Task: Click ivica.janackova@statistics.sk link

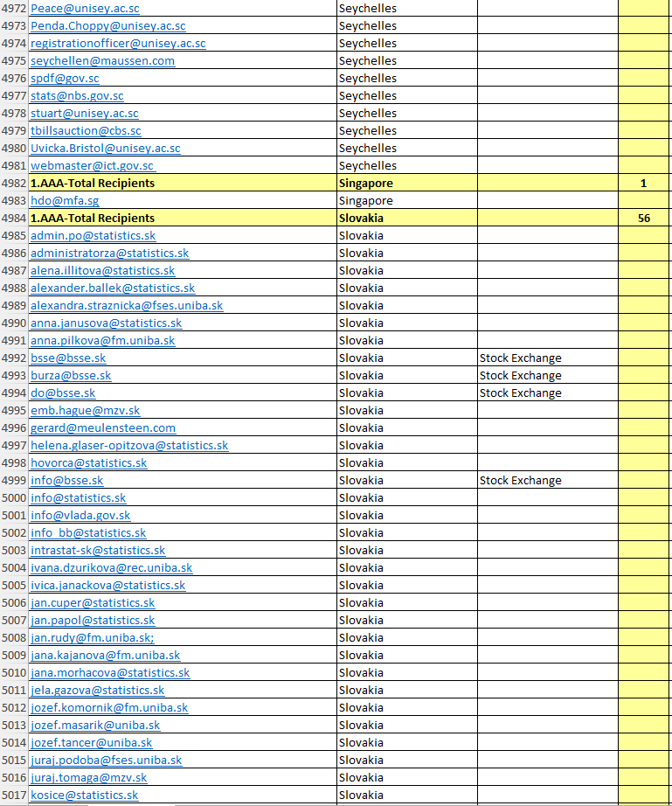Action: (107, 585)
